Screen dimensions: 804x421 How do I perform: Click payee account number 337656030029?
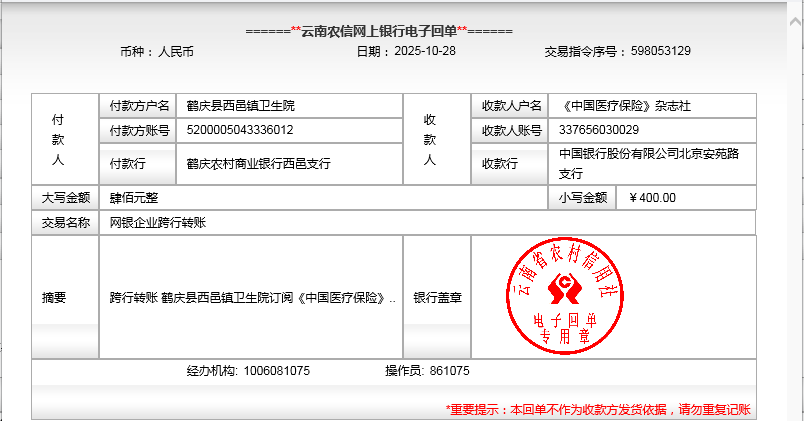pos(599,130)
